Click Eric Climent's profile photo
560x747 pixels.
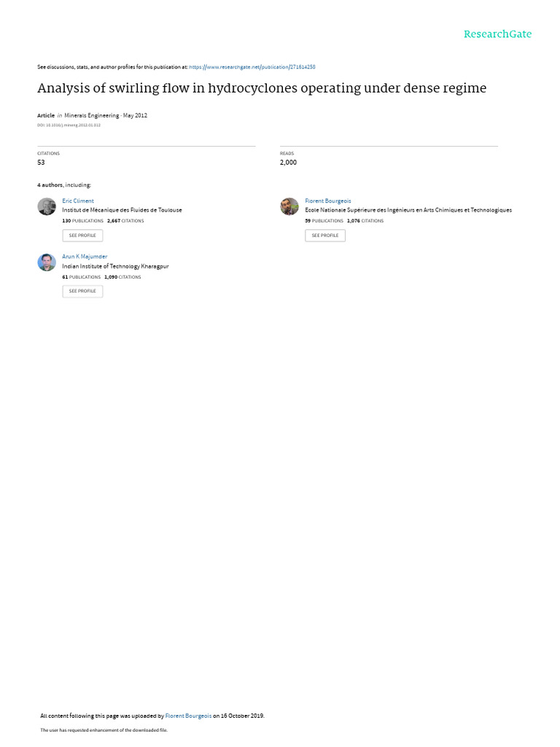(x=47, y=206)
